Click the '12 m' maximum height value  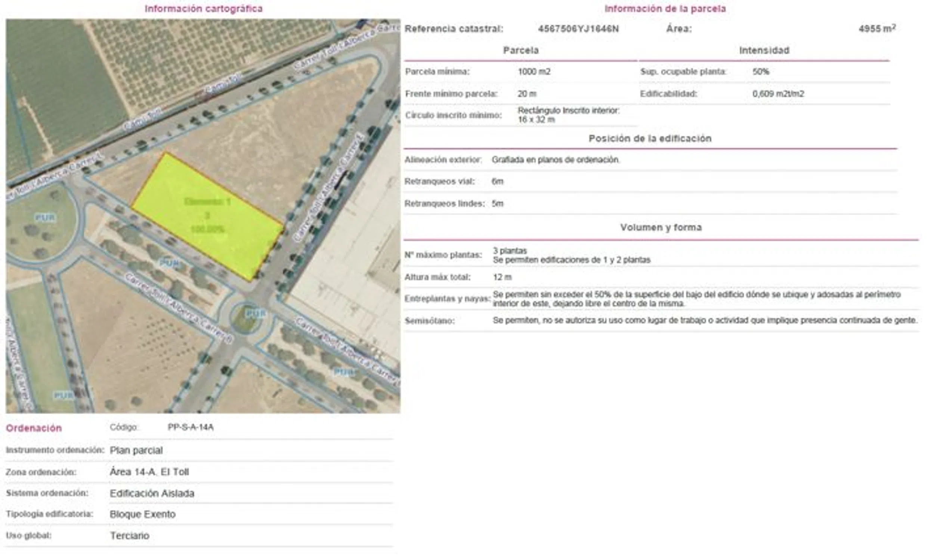pyautogui.click(x=502, y=277)
